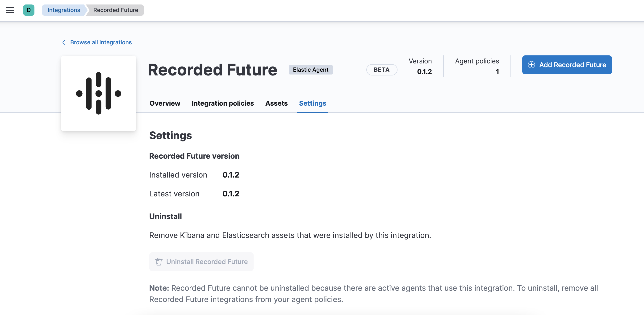Open Integrations breadcrumb
This screenshot has width=644, height=315.
64,10
